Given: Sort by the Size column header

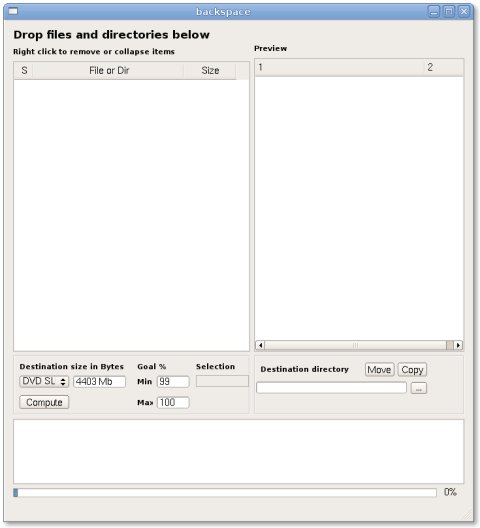Looking at the screenshot, I should pos(210,70).
